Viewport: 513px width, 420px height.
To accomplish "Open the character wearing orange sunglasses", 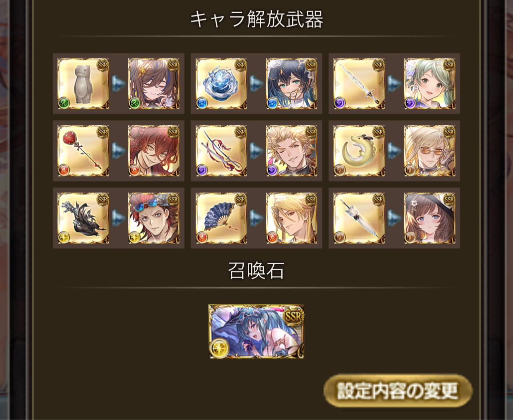I will (430, 151).
